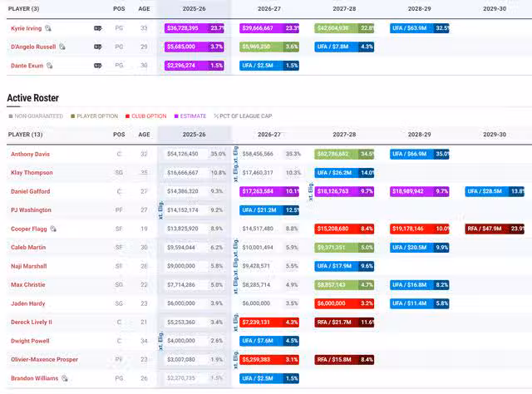The width and height of the screenshot is (532, 394).
Task: Click Prosper's RFA / $15.8M cell
Action: 344,359
